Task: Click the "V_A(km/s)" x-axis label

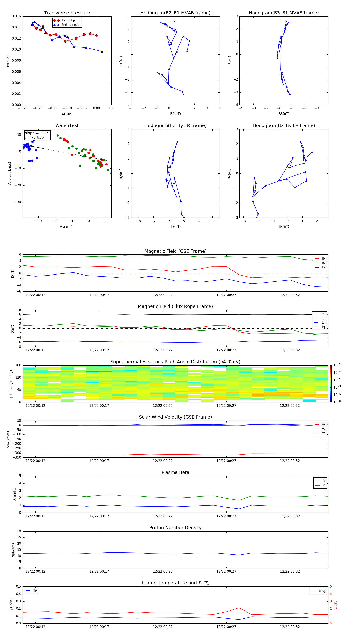Action: (67, 227)
